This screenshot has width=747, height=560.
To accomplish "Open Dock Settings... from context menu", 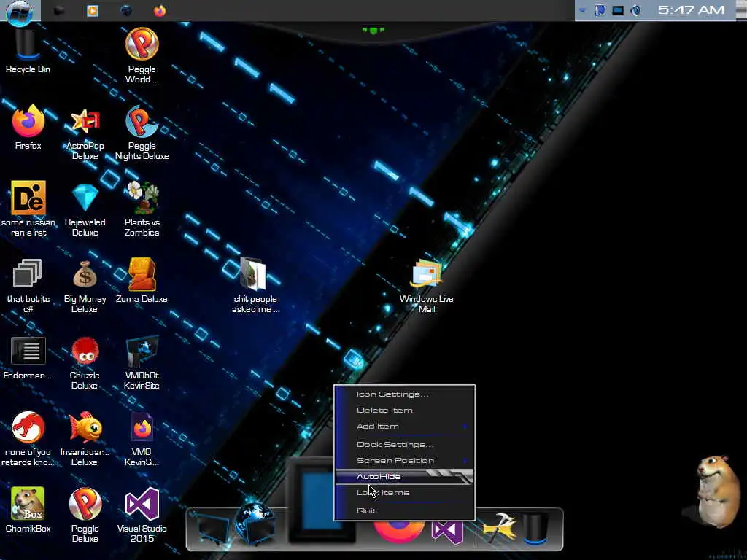I will click(x=405, y=445).
